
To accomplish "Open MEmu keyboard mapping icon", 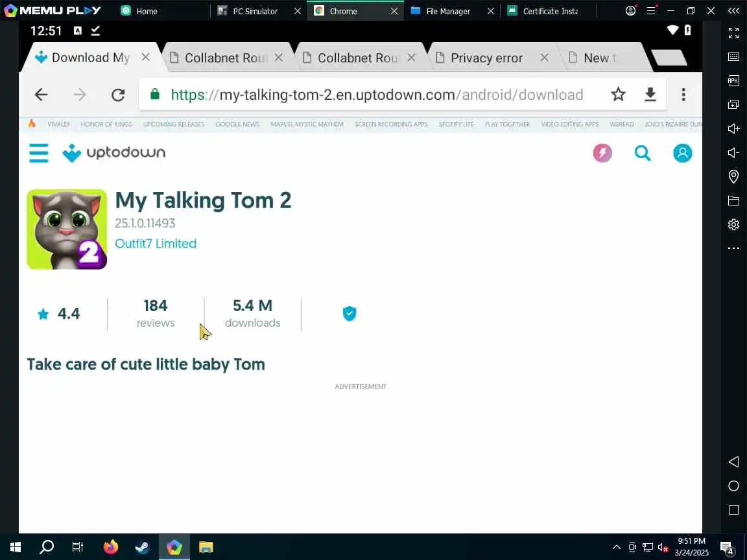I will pyautogui.click(x=733, y=56).
